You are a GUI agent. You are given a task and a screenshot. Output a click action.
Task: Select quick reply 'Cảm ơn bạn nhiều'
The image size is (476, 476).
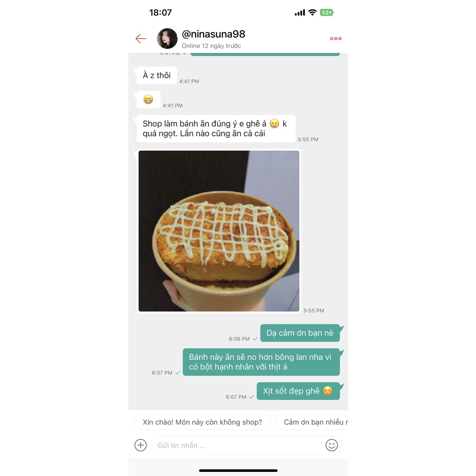pyautogui.click(x=312, y=422)
